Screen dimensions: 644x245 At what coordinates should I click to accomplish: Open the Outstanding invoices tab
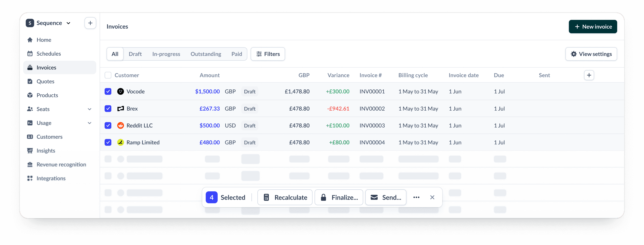click(x=206, y=54)
